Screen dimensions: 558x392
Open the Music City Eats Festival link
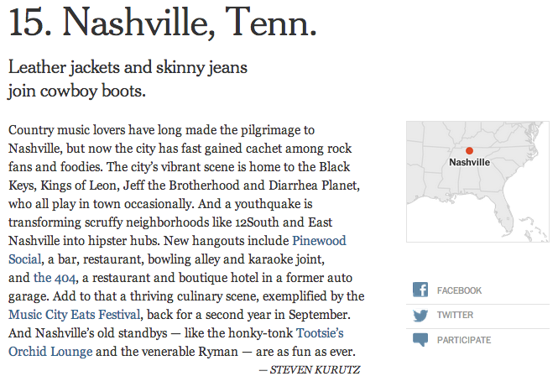(74, 314)
